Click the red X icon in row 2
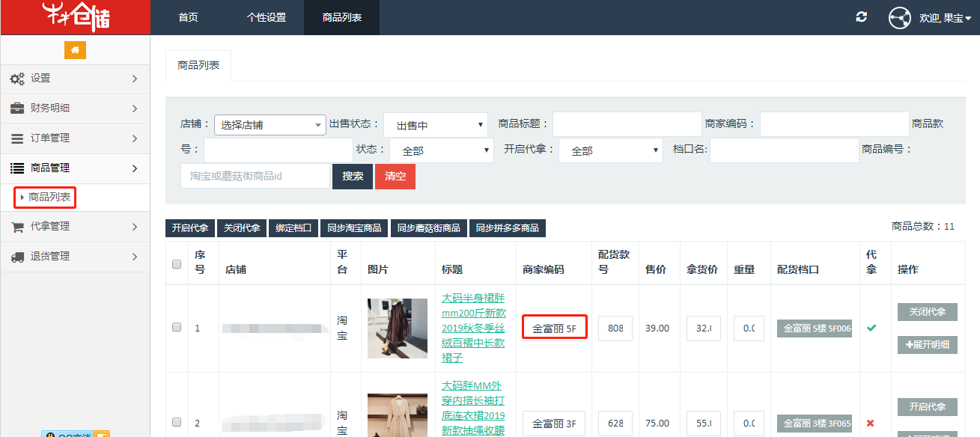980x437 pixels. 870,423
